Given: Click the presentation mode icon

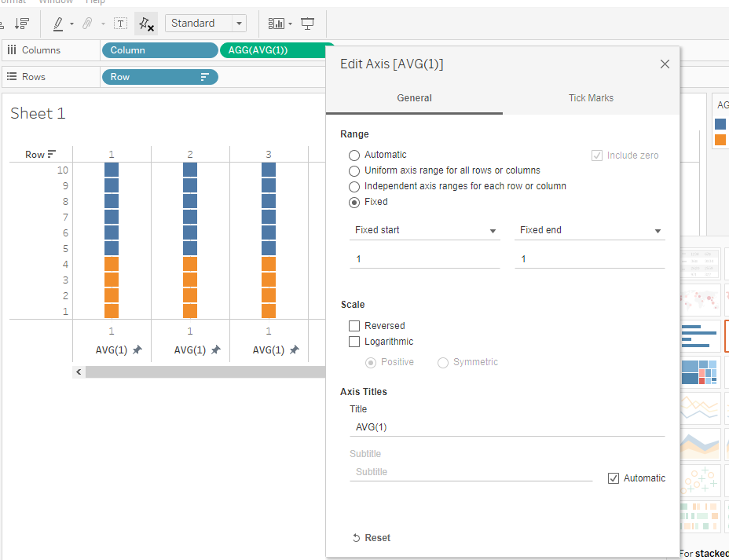Looking at the screenshot, I should pos(307,24).
